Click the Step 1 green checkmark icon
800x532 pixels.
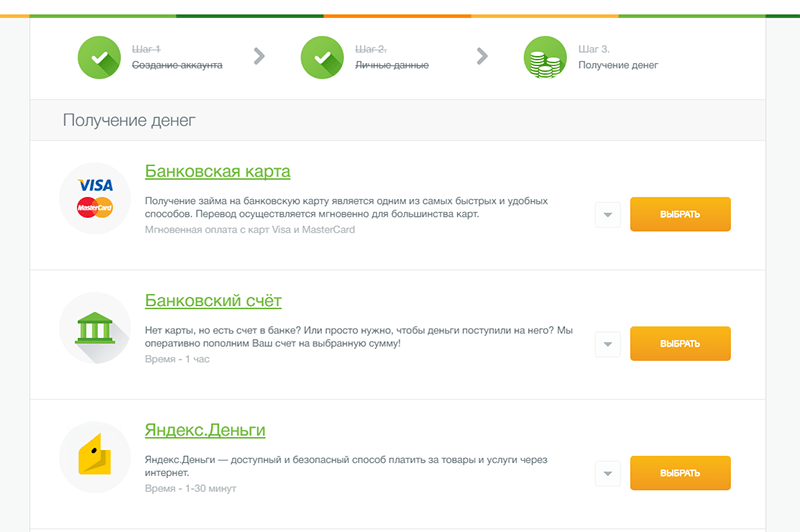(99, 57)
